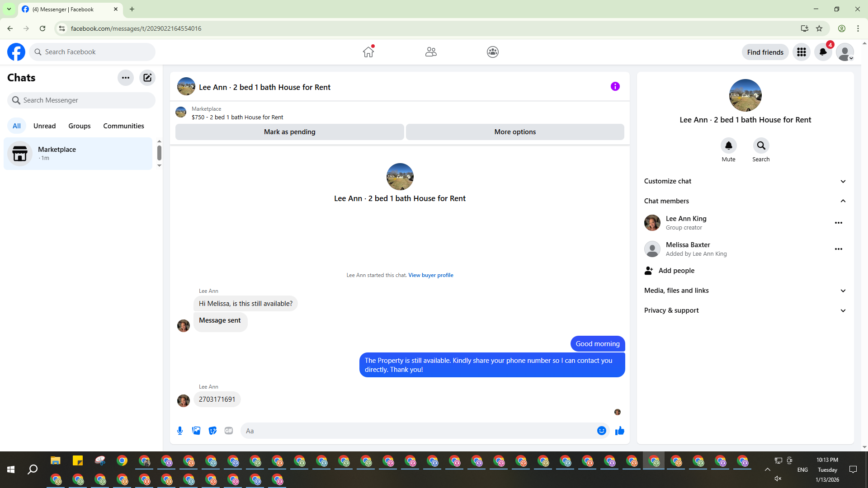Open Facebook notifications bell
Image resolution: width=868 pixels, height=488 pixels.
[823, 52]
